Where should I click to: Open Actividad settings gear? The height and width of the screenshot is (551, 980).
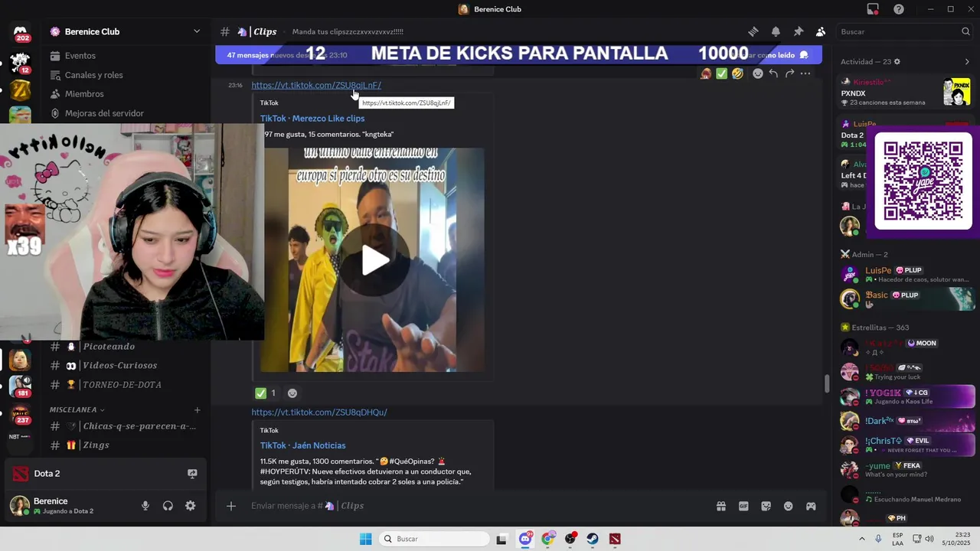tap(897, 62)
